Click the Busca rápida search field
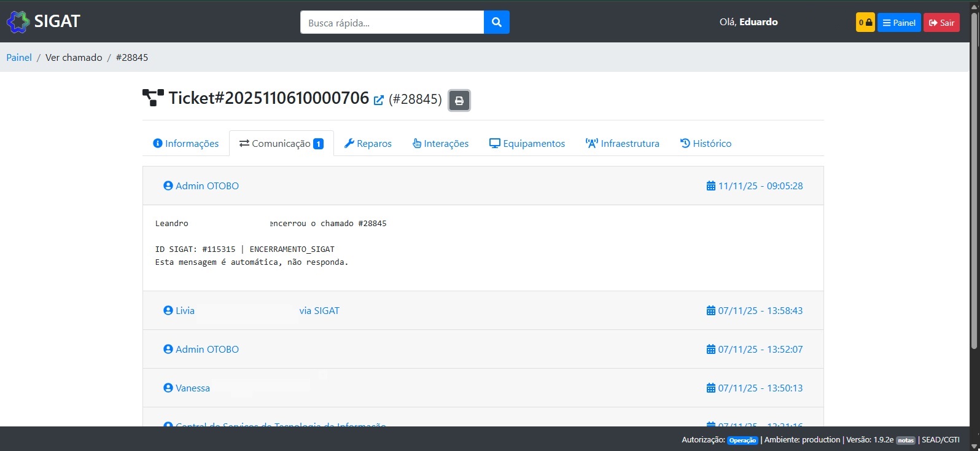 pyautogui.click(x=392, y=22)
